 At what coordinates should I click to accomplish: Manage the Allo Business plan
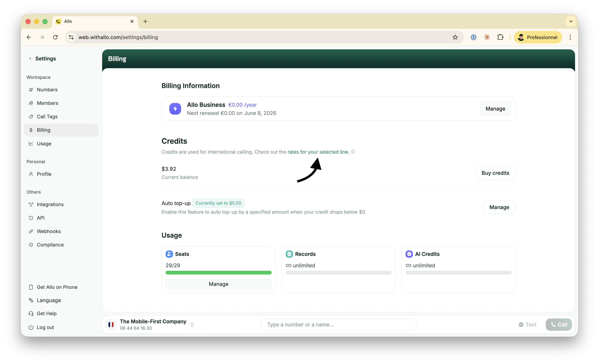click(x=495, y=108)
